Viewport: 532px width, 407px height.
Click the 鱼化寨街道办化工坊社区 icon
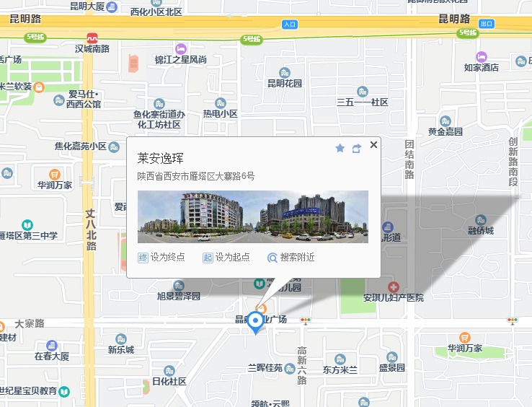[159, 104]
